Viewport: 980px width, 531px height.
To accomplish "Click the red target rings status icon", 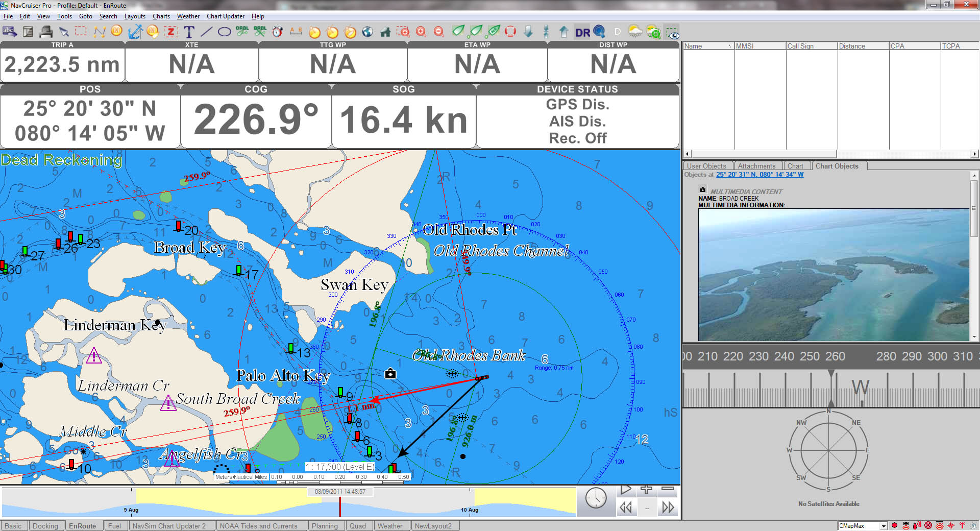I will pyautogui.click(x=928, y=525).
